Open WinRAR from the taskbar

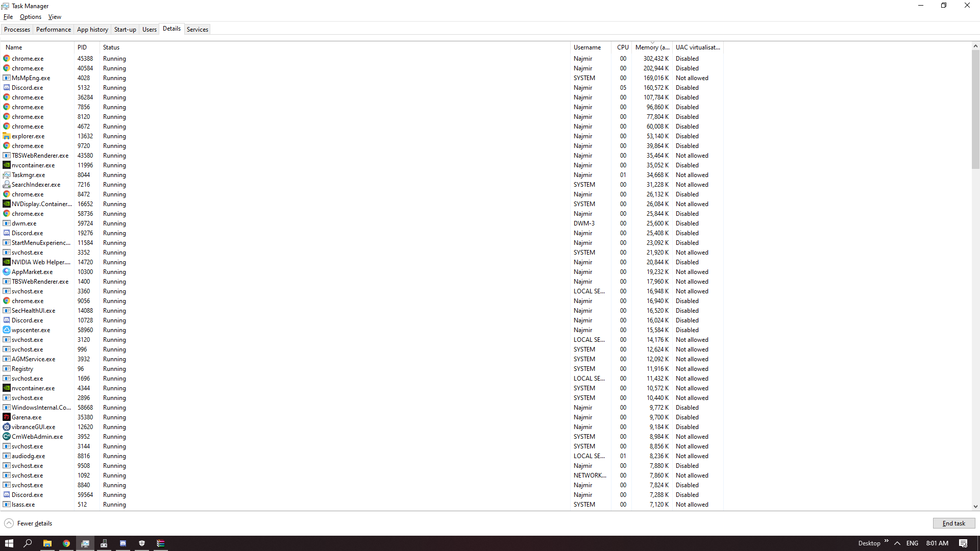coord(161,543)
